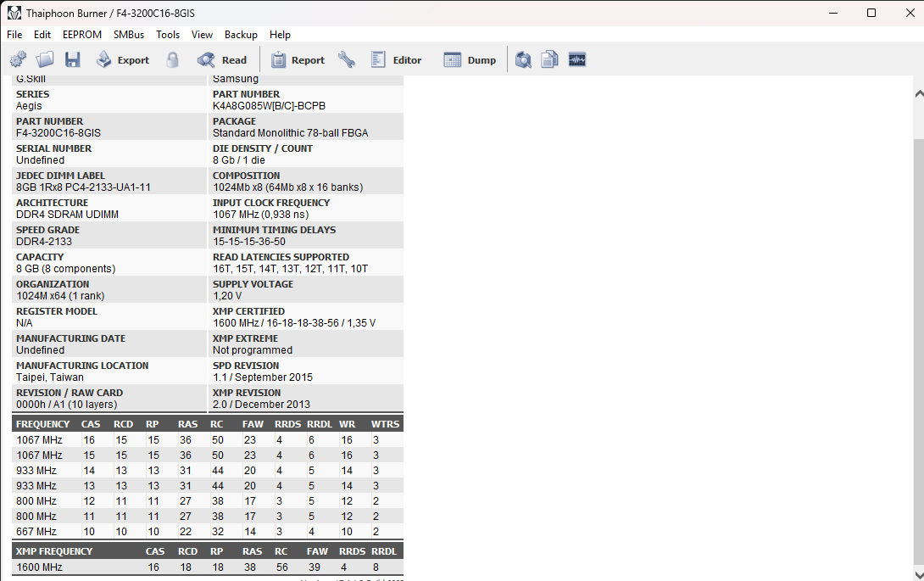The width and height of the screenshot is (924, 581).
Task: Open the settings gear icon in toolbar
Action: point(19,59)
